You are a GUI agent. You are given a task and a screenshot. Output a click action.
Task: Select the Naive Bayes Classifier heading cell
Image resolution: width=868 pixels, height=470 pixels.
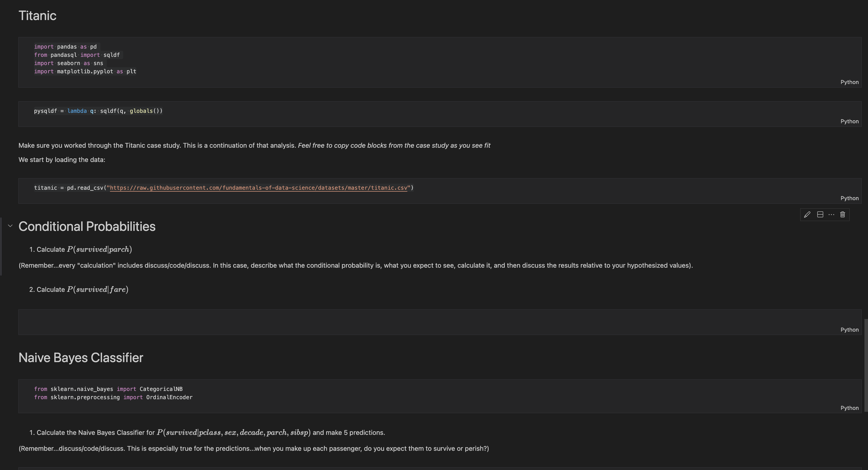tap(81, 358)
